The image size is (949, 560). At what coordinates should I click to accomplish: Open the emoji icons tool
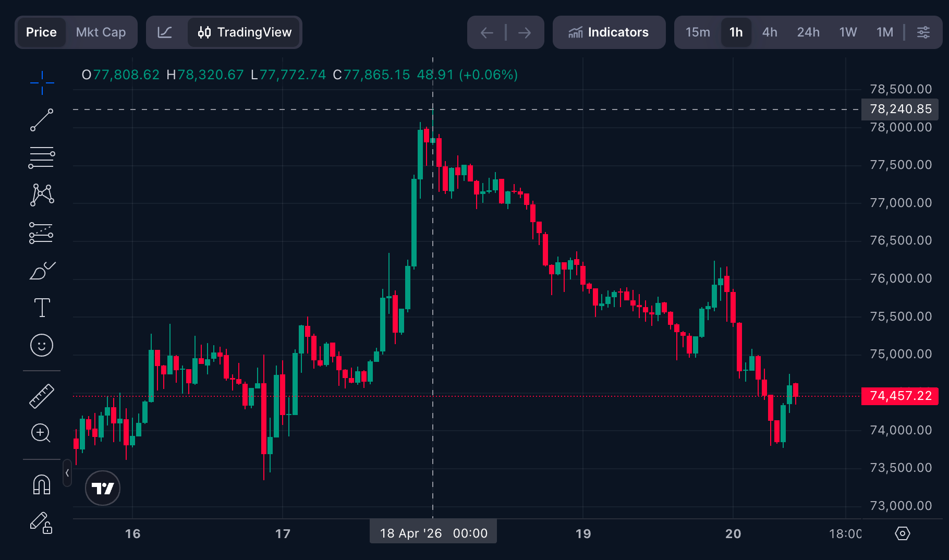tap(42, 345)
